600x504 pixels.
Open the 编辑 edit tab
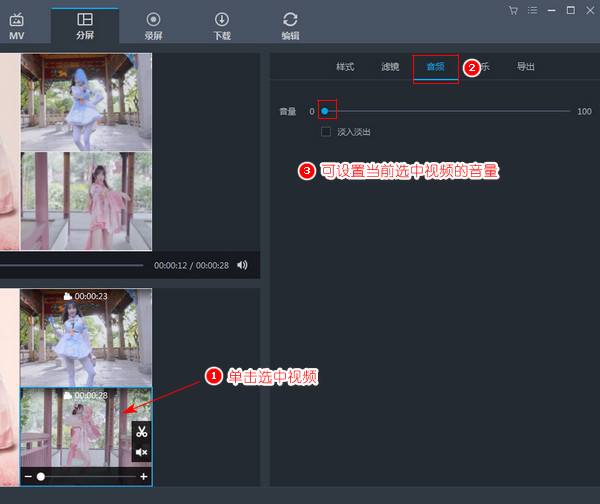point(290,27)
